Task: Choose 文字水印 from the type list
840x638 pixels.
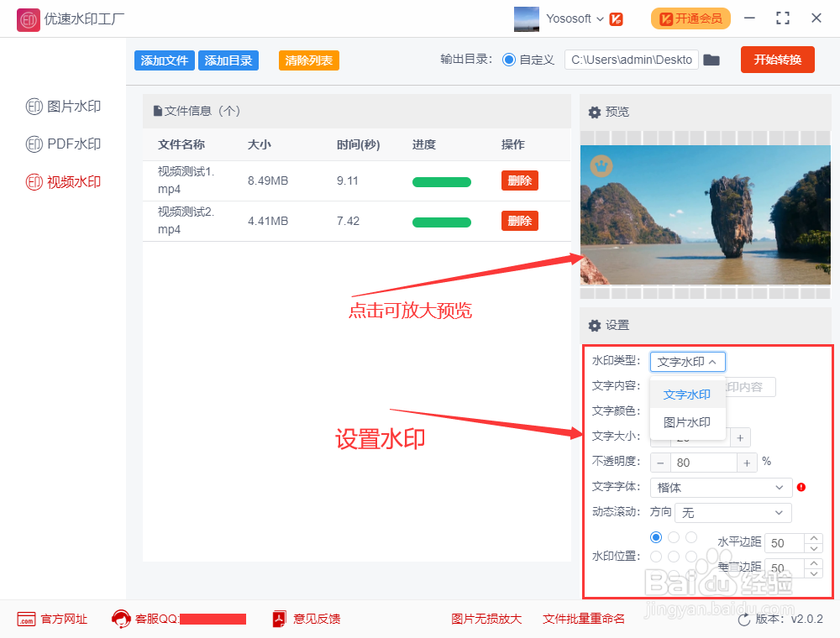Action: (687, 394)
